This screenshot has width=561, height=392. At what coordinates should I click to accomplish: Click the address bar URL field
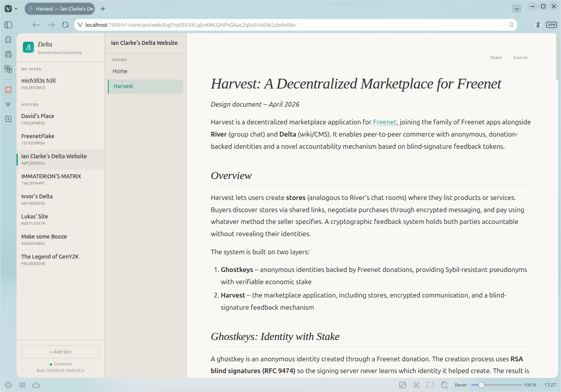295,25
